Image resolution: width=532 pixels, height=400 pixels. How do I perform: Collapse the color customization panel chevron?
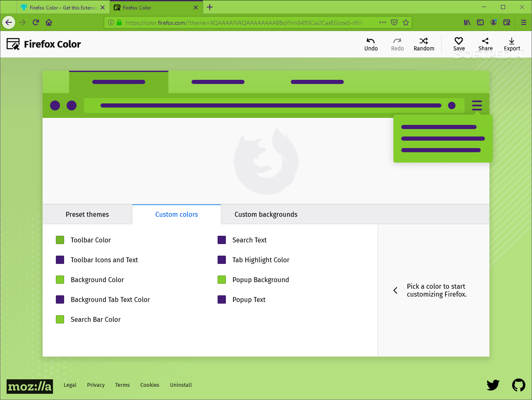pyautogui.click(x=395, y=290)
